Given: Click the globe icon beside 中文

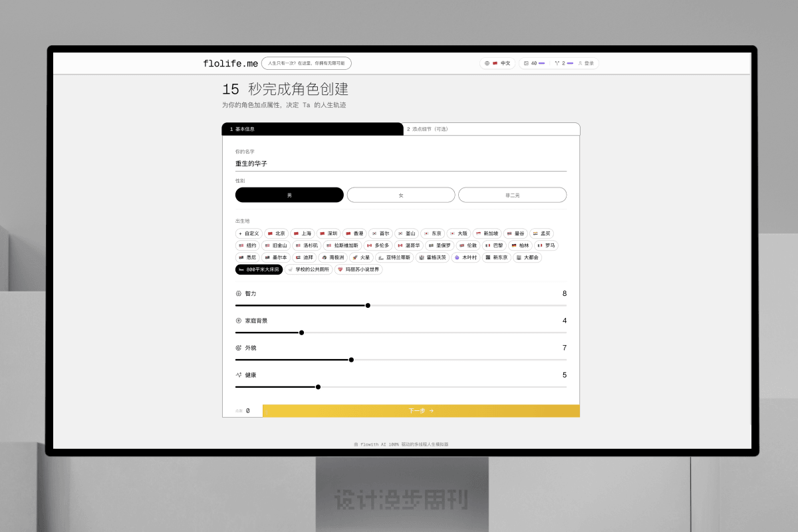Looking at the screenshot, I should 487,63.
